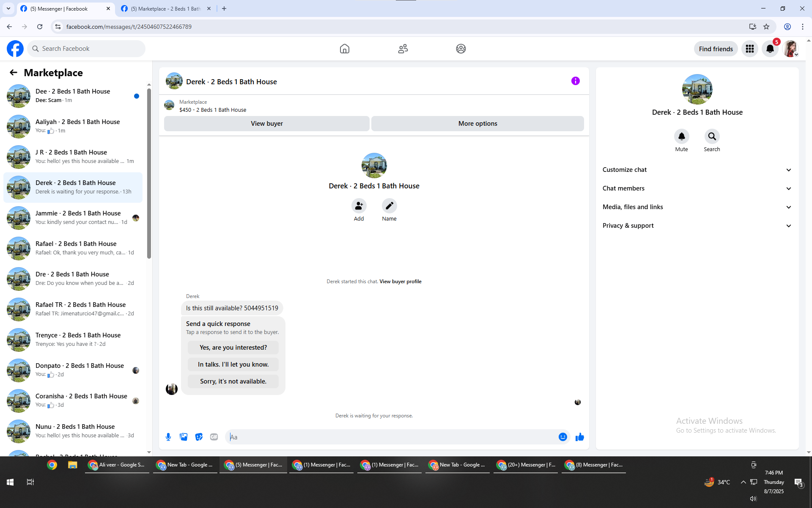Send a thumbs-up like
The height and width of the screenshot is (508, 812).
580,437
